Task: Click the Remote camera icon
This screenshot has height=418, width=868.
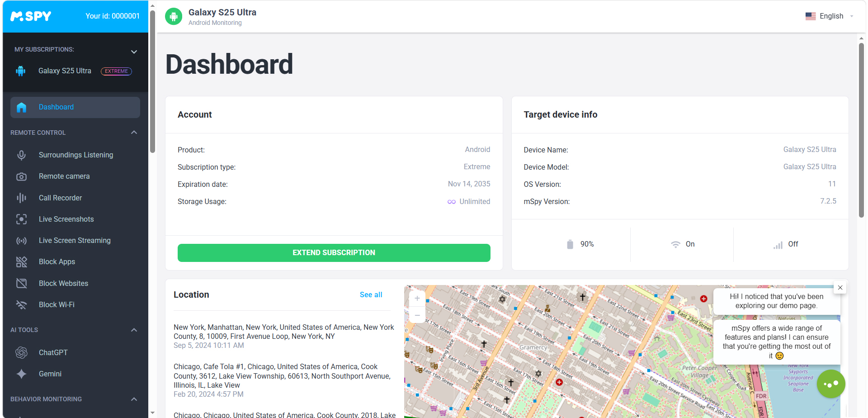Action: [x=21, y=176]
